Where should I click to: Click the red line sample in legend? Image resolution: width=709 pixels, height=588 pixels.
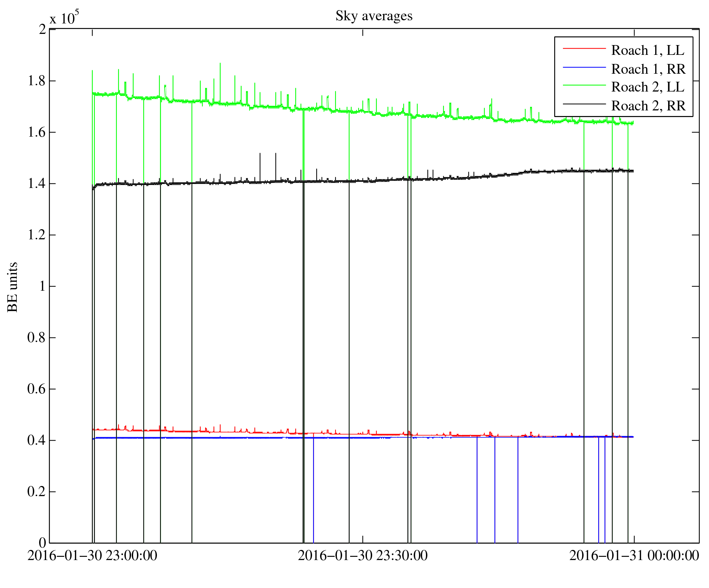(x=584, y=48)
